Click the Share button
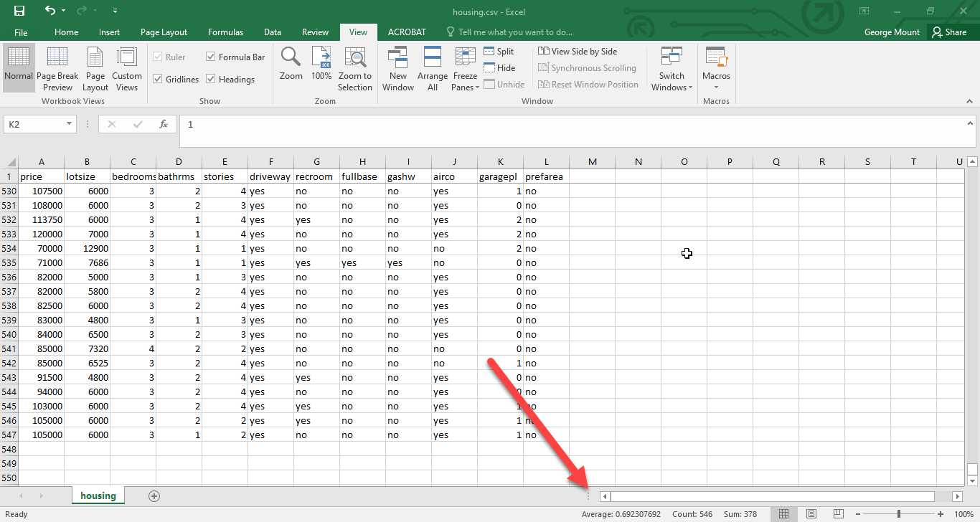The width and height of the screenshot is (980, 522). coord(949,32)
